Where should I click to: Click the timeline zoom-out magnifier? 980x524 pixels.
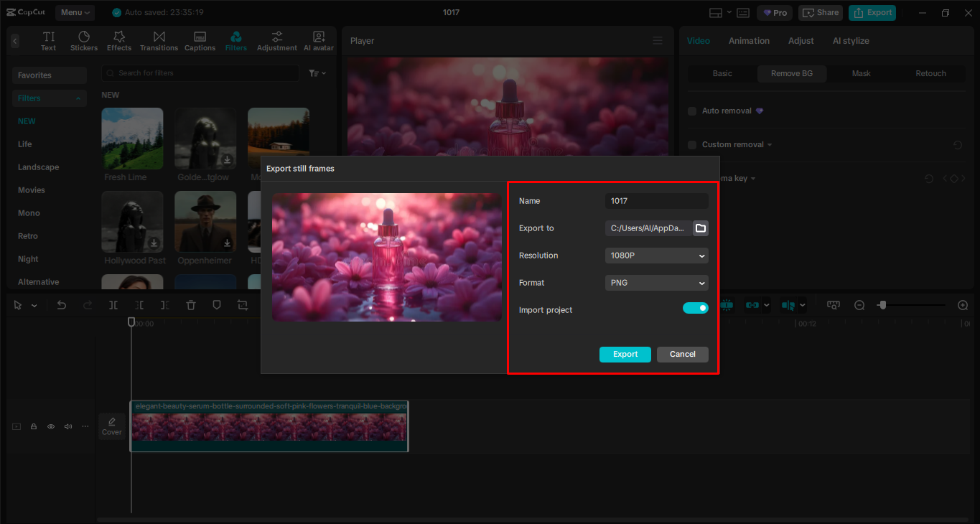tap(859, 305)
